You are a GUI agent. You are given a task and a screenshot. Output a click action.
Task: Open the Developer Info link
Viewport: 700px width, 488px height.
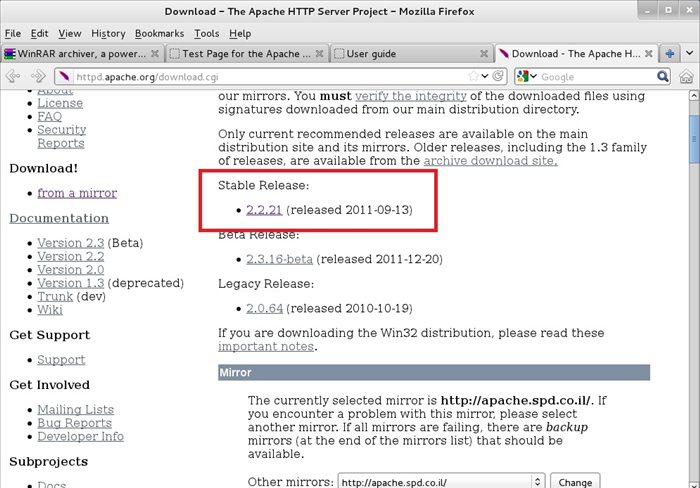pyautogui.click(x=80, y=436)
